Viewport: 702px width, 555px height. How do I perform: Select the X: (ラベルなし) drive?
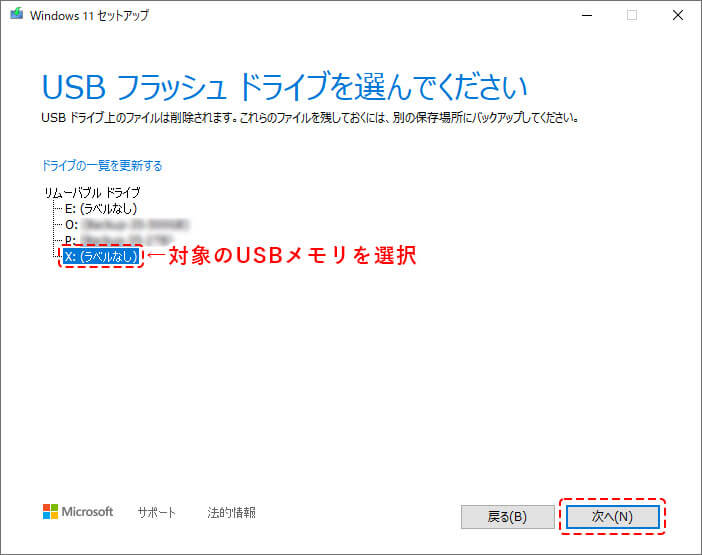point(101,256)
